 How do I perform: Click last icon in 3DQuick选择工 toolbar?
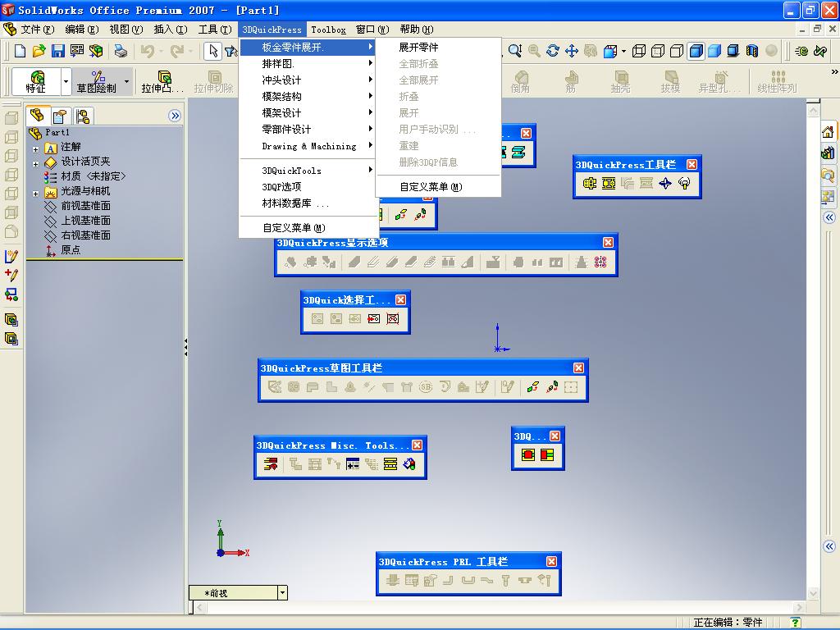[x=393, y=319]
